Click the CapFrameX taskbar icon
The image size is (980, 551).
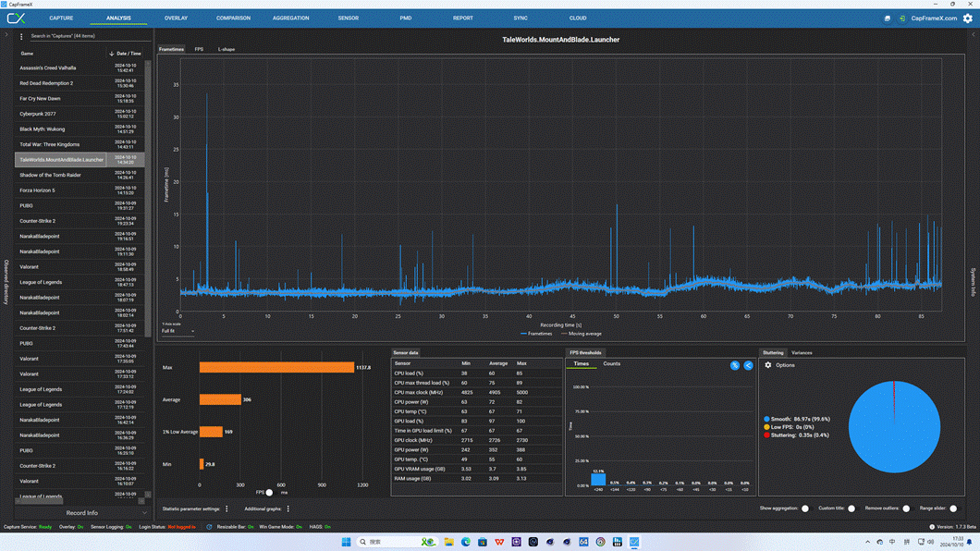(x=634, y=542)
